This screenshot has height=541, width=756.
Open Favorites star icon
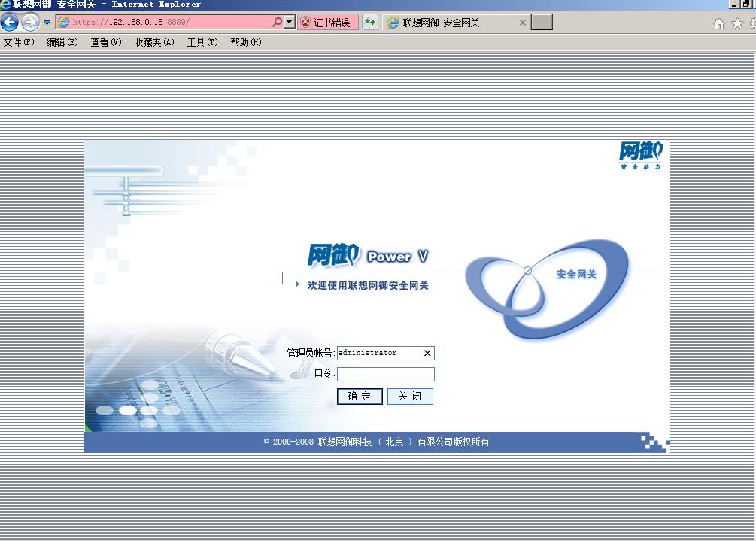point(737,23)
